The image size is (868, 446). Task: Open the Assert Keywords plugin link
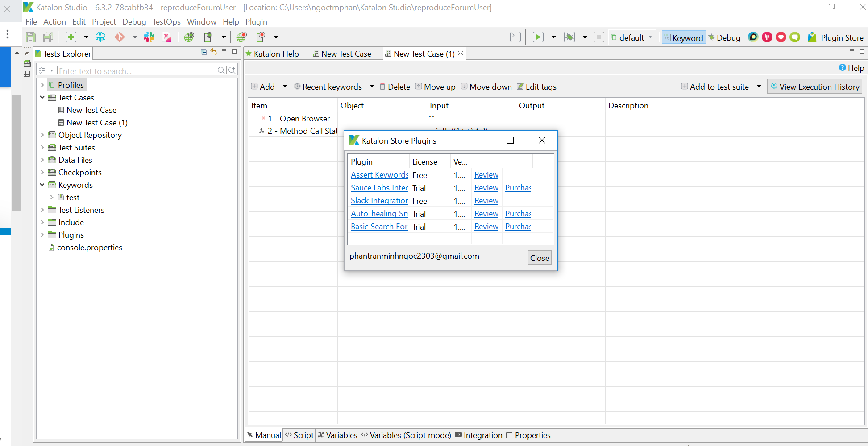379,175
